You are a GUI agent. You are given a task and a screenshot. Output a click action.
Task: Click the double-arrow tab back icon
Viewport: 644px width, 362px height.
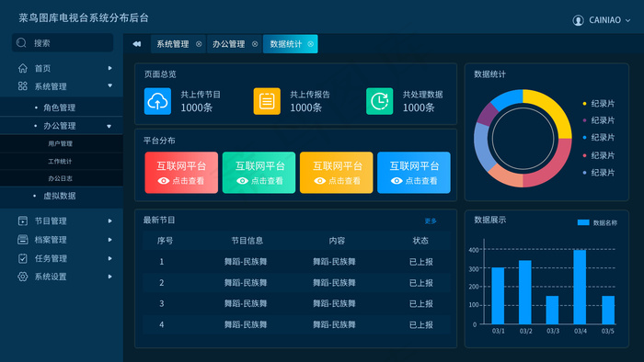coord(137,44)
